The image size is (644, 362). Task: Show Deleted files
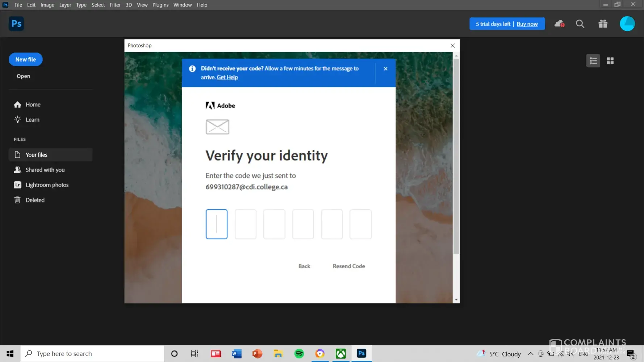click(35, 200)
